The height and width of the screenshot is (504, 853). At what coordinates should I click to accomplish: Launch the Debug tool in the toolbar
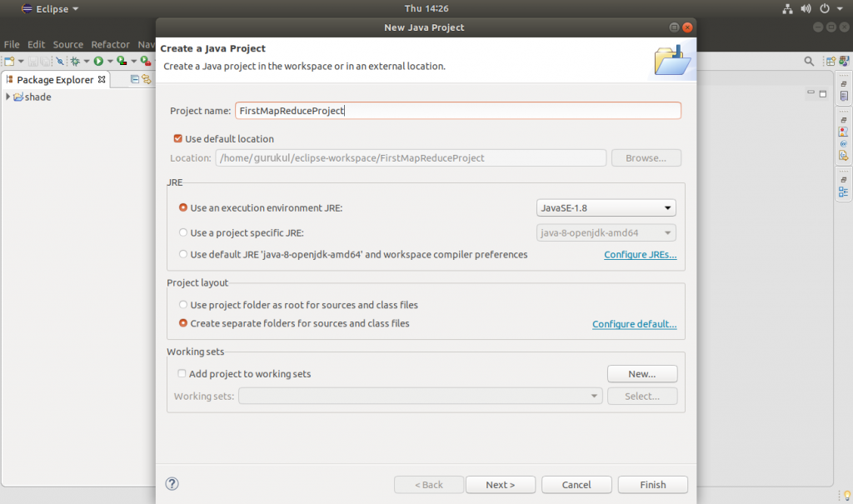[74, 61]
